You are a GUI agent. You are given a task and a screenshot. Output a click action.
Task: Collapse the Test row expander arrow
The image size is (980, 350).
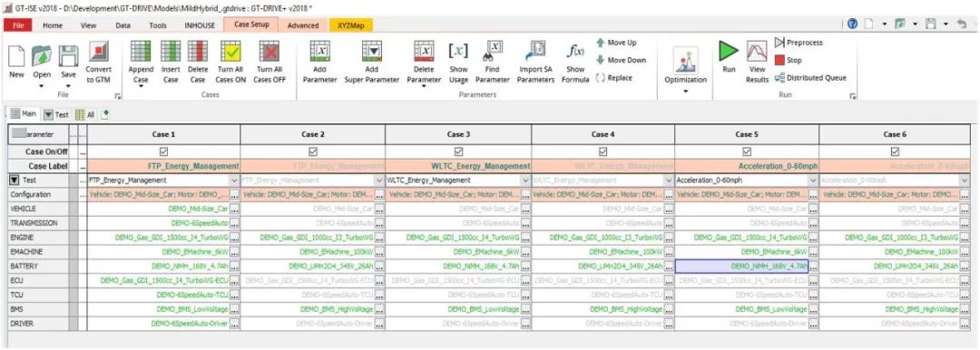tap(14, 180)
